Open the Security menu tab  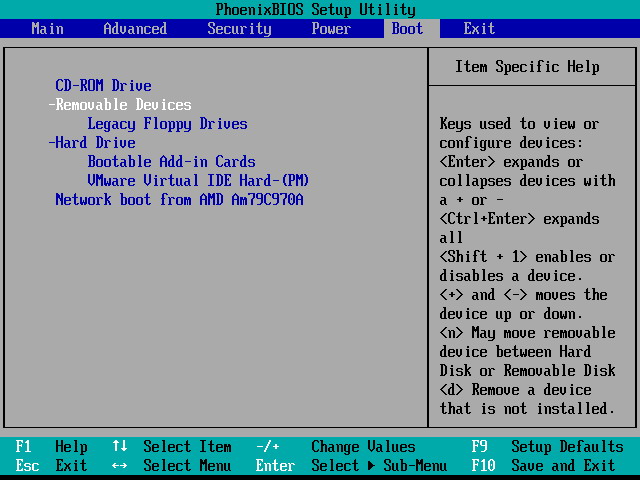[x=239, y=29]
